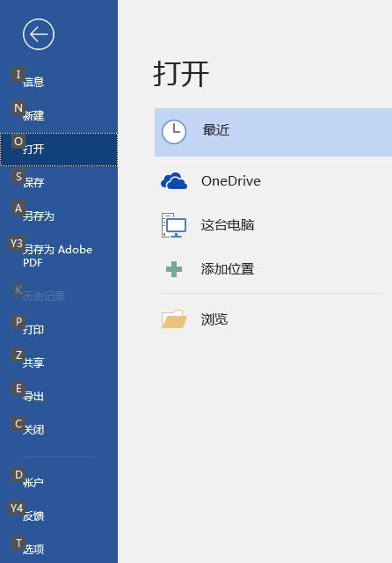The image size is (392, 563).
Task: Click the OneDrive cloud icon
Action: tap(174, 181)
